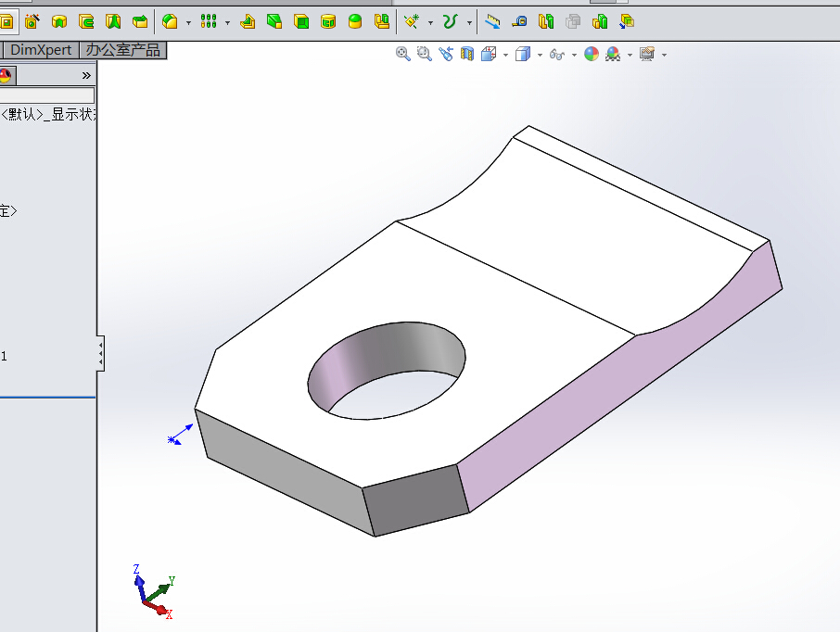Select the Swept Cut tool

pyautogui.click(x=86, y=21)
